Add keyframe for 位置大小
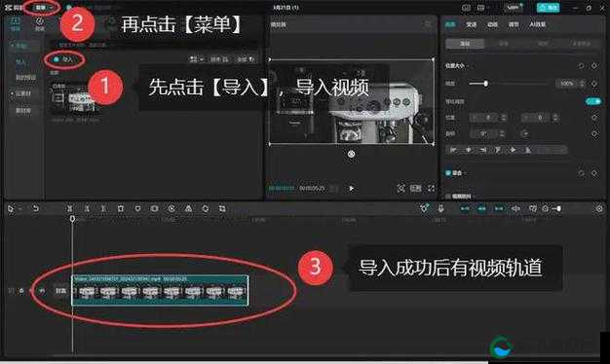Screen dimensions: 610x364 (x=594, y=66)
